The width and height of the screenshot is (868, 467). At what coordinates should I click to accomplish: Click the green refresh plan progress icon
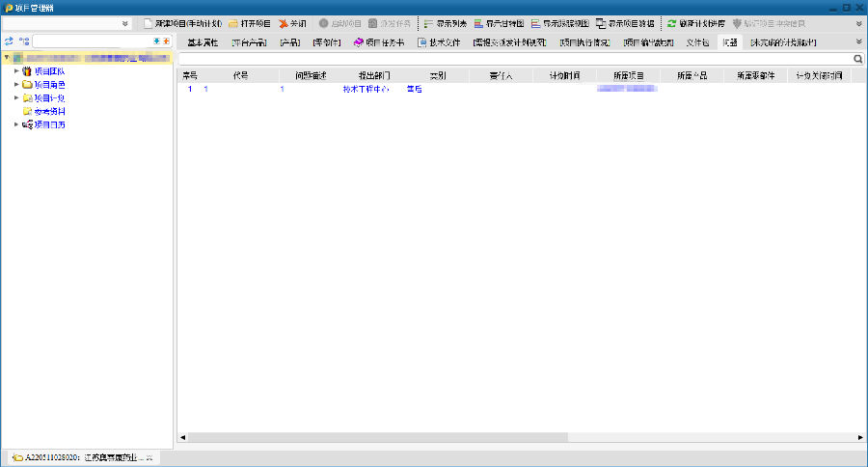[671, 24]
